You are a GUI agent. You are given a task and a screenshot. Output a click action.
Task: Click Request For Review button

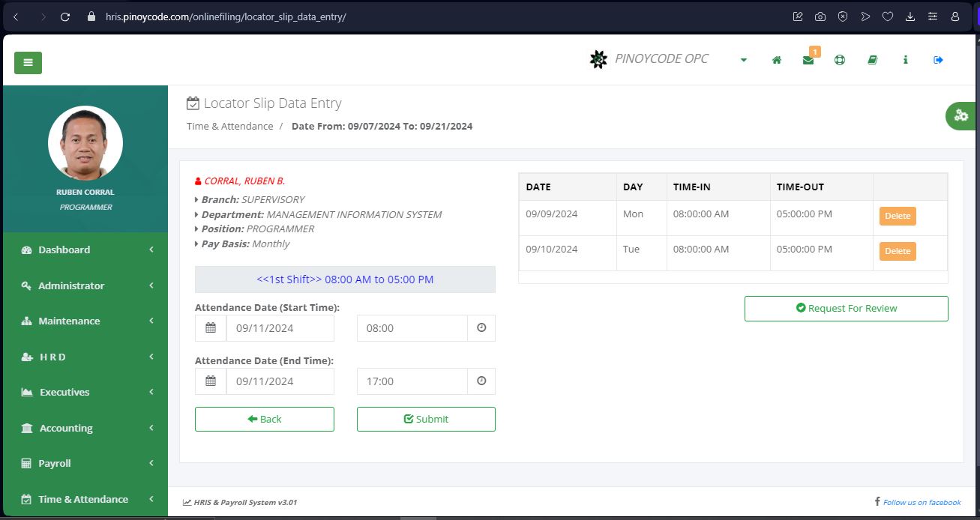pos(846,308)
